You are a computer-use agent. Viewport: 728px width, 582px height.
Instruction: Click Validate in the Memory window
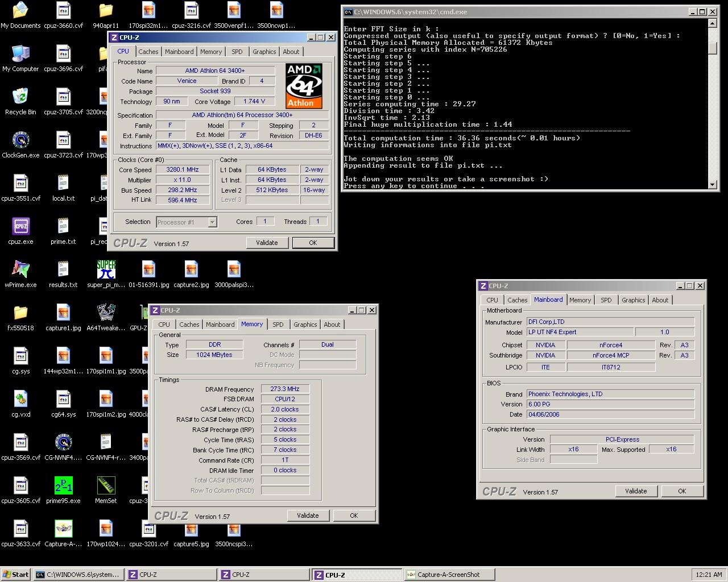tap(308, 516)
